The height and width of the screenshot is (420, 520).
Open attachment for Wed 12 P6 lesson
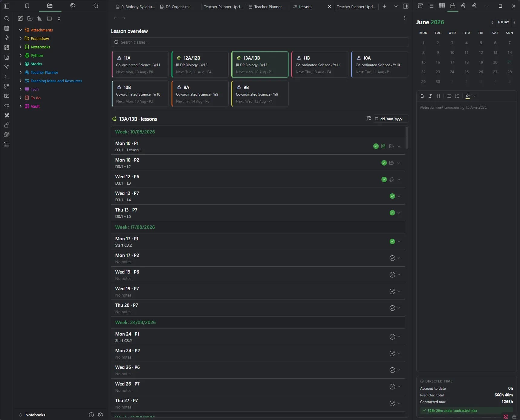tap(391, 179)
